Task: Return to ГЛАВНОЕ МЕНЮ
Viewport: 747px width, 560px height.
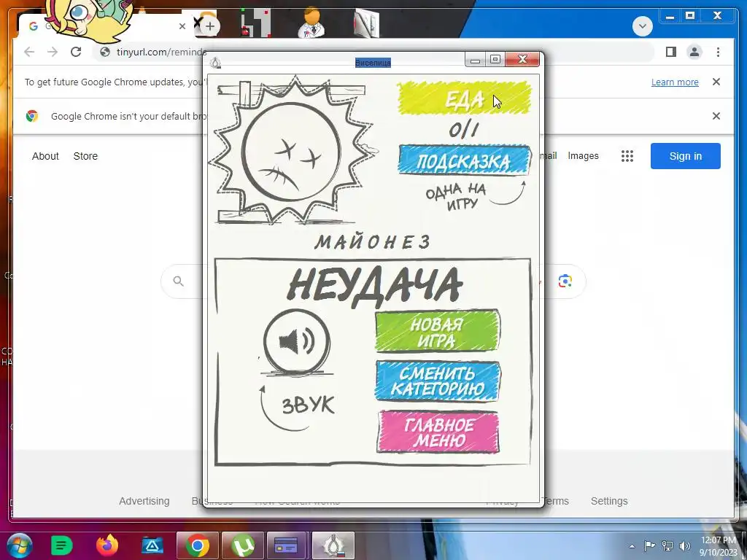Action: (x=438, y=432)
